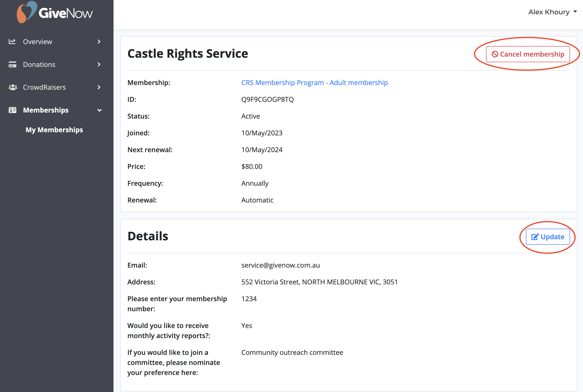This screenshot has width=583, height=392.
Task: Click the Donations credit card icon
Action: pos(12,64)
